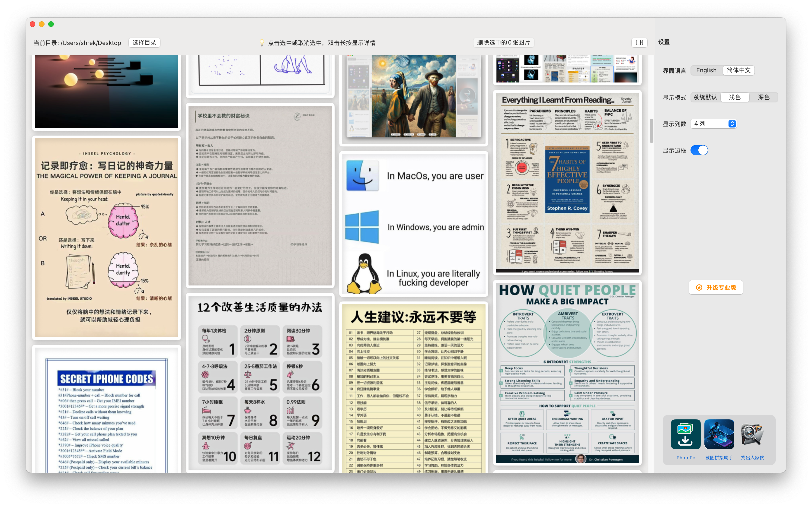Toggle the sidebar panel icon
This screenshot has width=812, height=507.
tap(639, 43)
